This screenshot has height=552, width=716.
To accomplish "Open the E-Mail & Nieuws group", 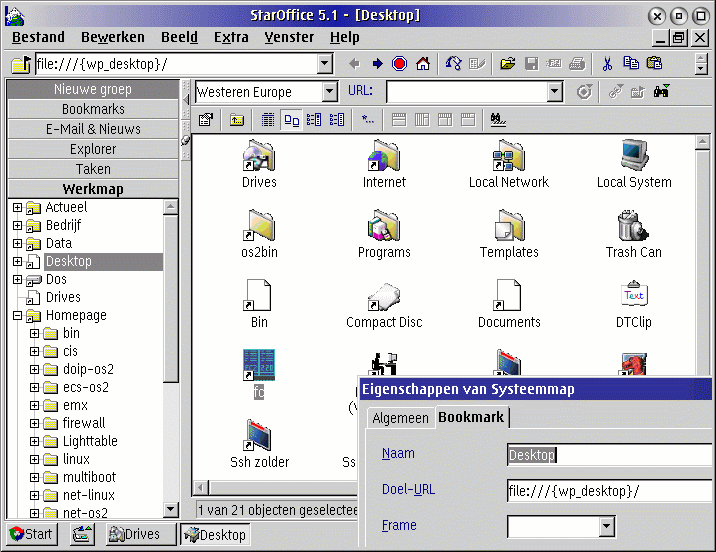I will coord(93,129).
